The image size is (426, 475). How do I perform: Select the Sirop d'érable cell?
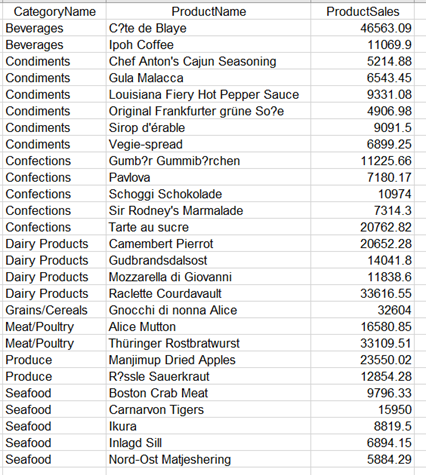pyautogui.click(x=208, y=128)
